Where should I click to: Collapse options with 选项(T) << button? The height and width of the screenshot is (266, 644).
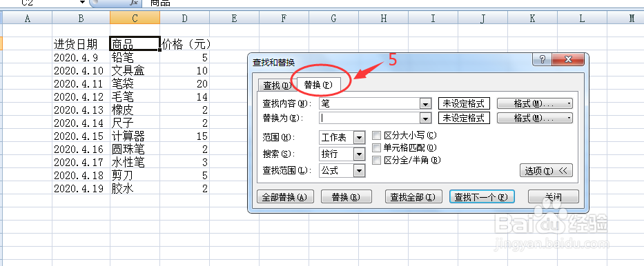pyautogui.click(x=546, y=170)
